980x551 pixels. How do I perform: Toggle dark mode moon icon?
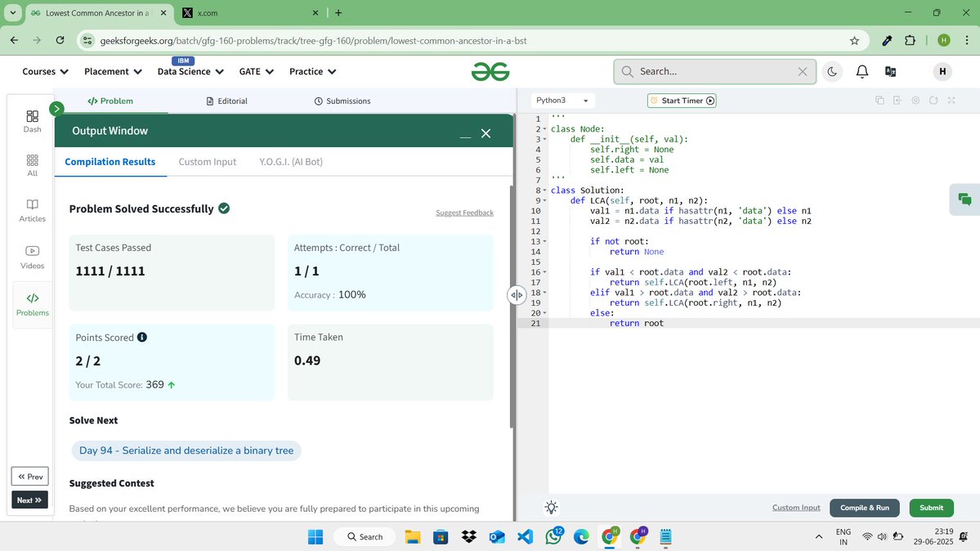click(x=832, y=71)
